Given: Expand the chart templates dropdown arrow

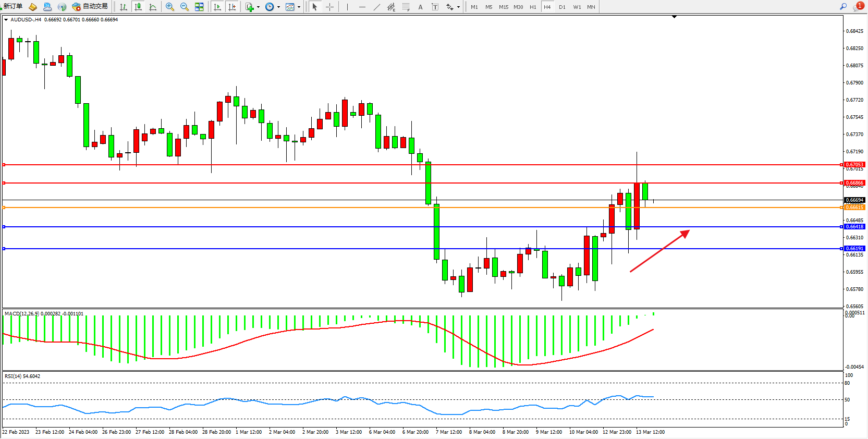Looking at the screenshot, I should 299,7.
